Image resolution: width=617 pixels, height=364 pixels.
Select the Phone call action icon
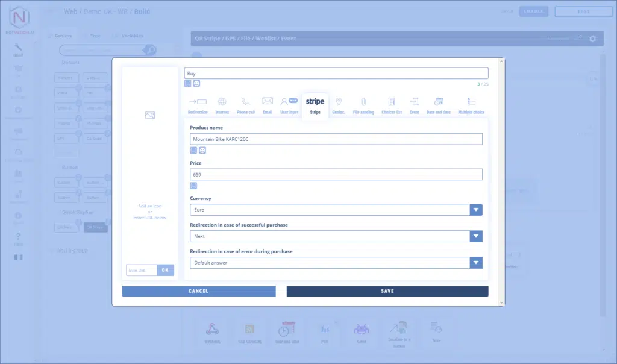(x=245, y=102)
